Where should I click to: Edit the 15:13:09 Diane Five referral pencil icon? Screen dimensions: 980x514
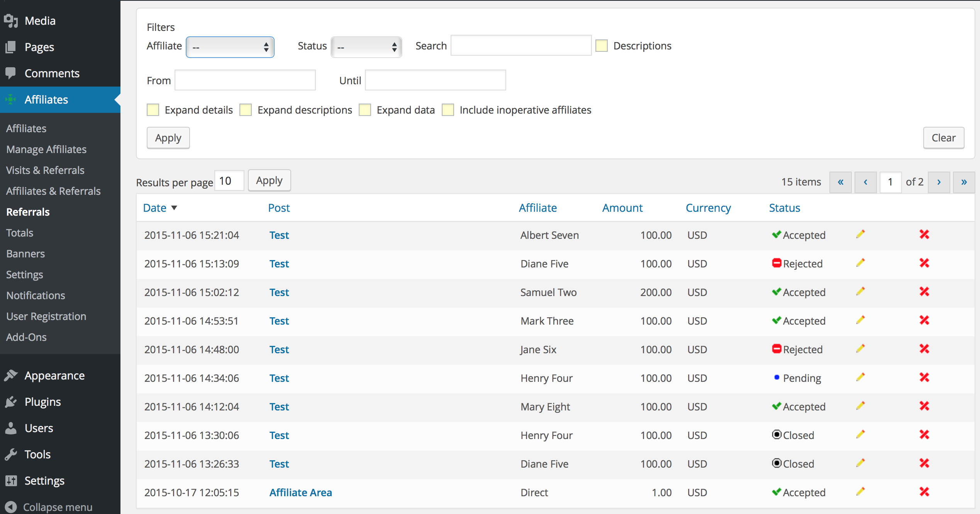(860, 263)
